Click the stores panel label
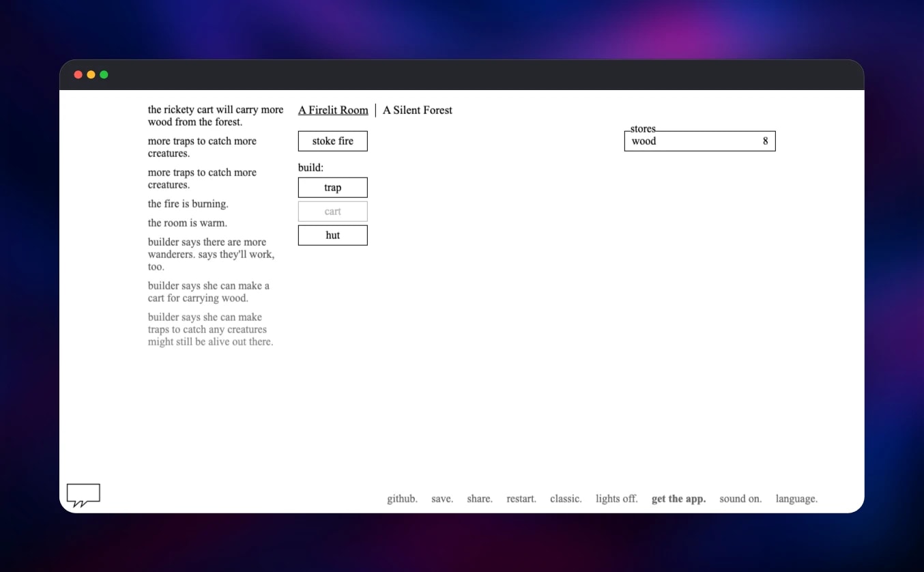The width and height of the screenshot is (924, 572). click(x=643, y=129)
